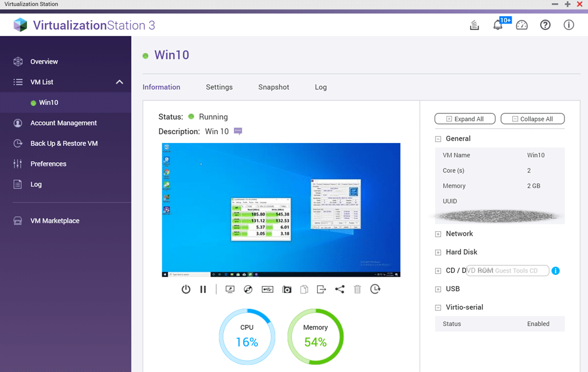The height and width of the screenshot is (372, 588).
Task: Click the export VM icon
Action: (x=321, y=289)
